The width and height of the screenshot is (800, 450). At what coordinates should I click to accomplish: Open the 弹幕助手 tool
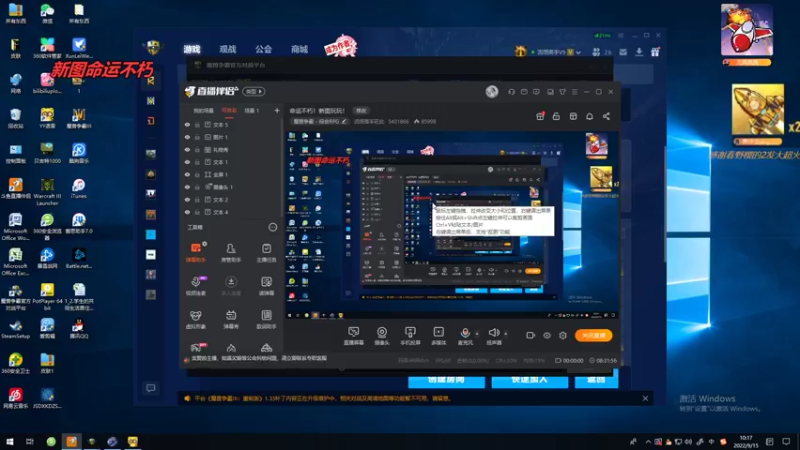click(196, 252)
